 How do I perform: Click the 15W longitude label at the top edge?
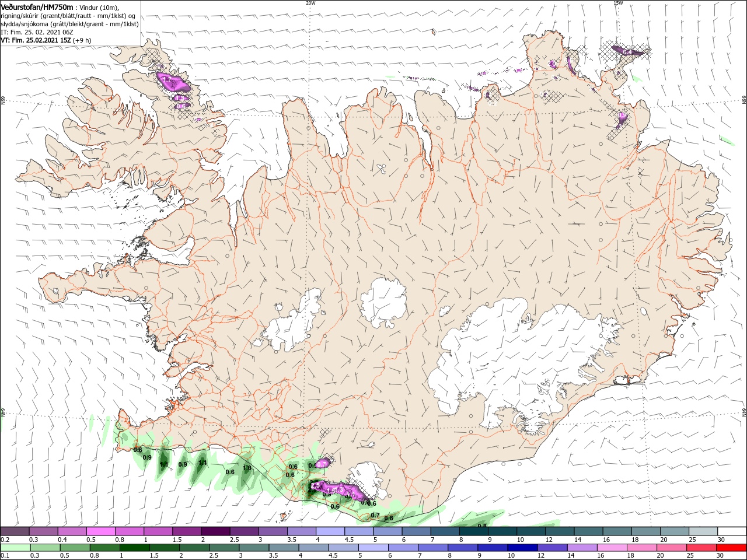tap(618, 3)
